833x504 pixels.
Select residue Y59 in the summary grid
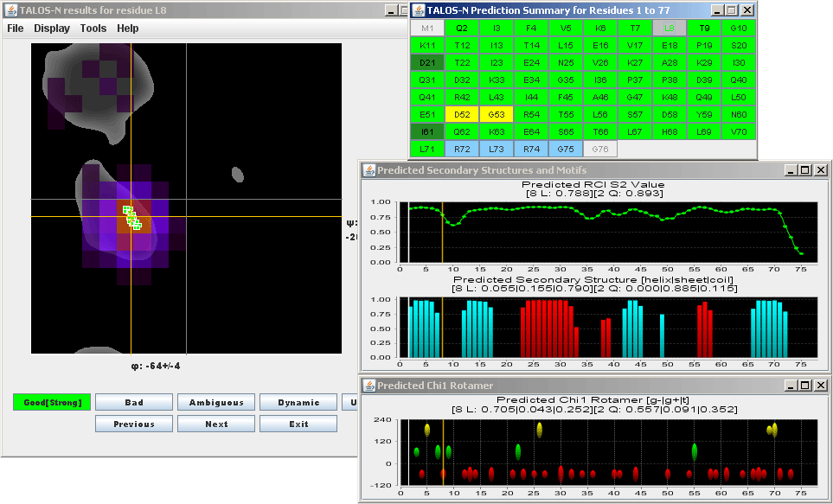point(704,115)
